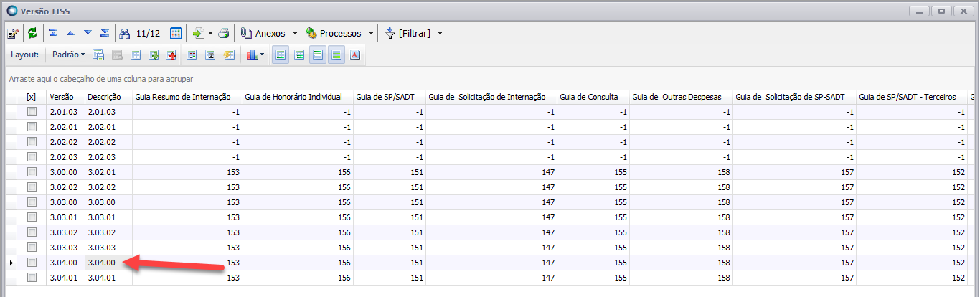The height and width of the screenshot is (297, 980).
Task: Click the column chooser icon
Action: 192,55
